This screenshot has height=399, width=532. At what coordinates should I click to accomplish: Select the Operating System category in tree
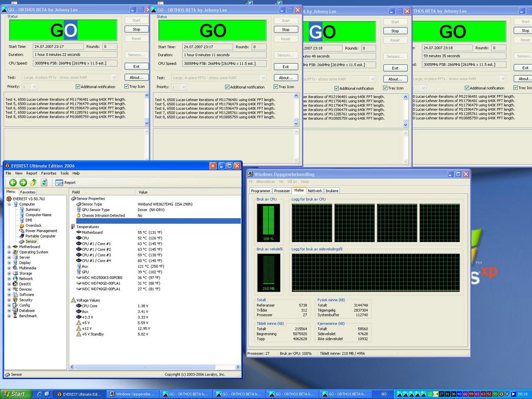point(33,252)
